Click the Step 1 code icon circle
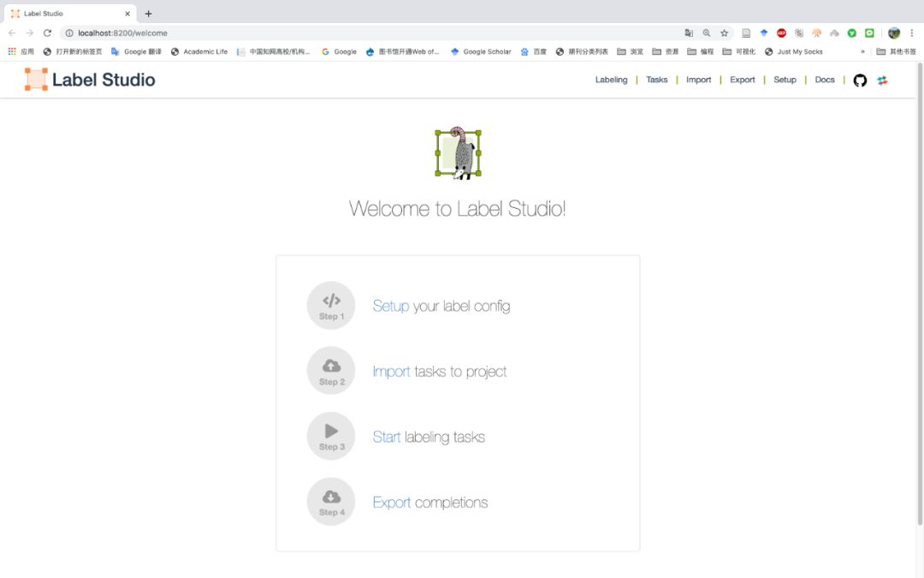 click(331, 306)
